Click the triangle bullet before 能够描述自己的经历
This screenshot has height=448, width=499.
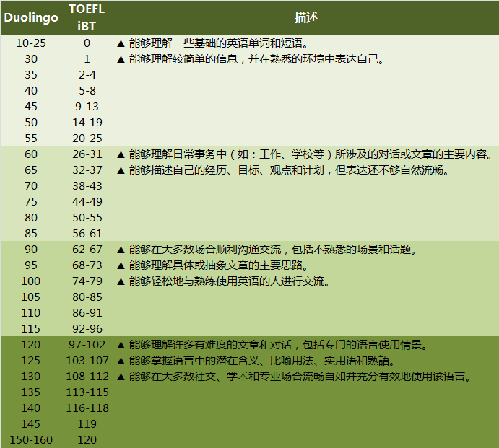(121, 170)
